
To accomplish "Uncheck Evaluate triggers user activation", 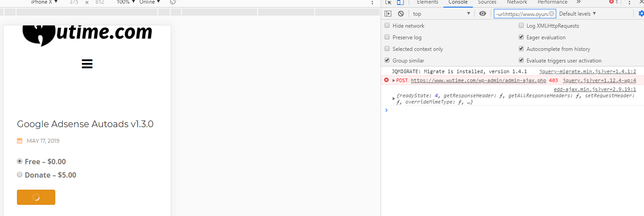I will 521,61.
